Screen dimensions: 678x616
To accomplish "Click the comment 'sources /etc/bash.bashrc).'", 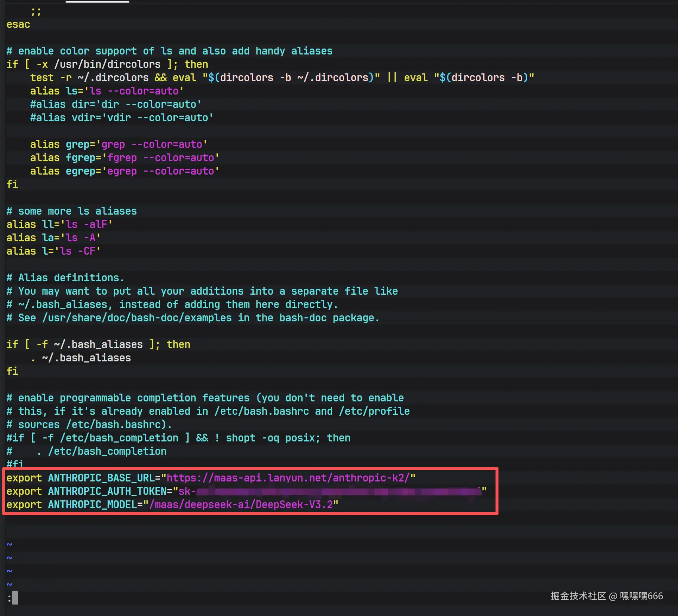I will tap(89, 425).
